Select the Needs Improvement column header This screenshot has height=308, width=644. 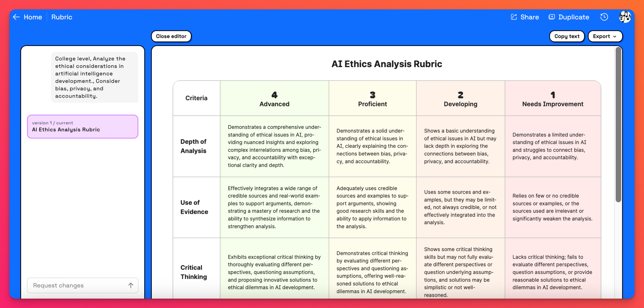pos(553,98)
